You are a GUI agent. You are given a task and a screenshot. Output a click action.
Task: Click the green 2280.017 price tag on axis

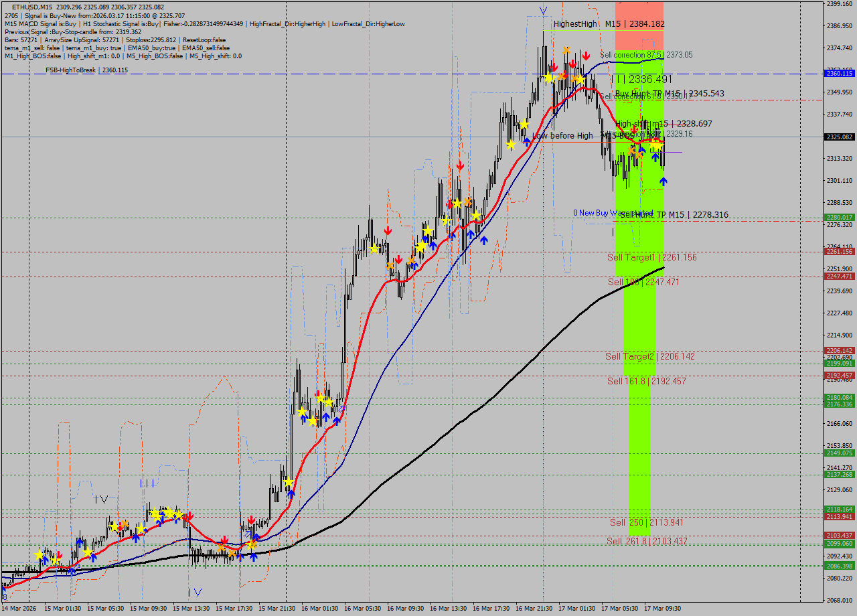tap(839, 217)
